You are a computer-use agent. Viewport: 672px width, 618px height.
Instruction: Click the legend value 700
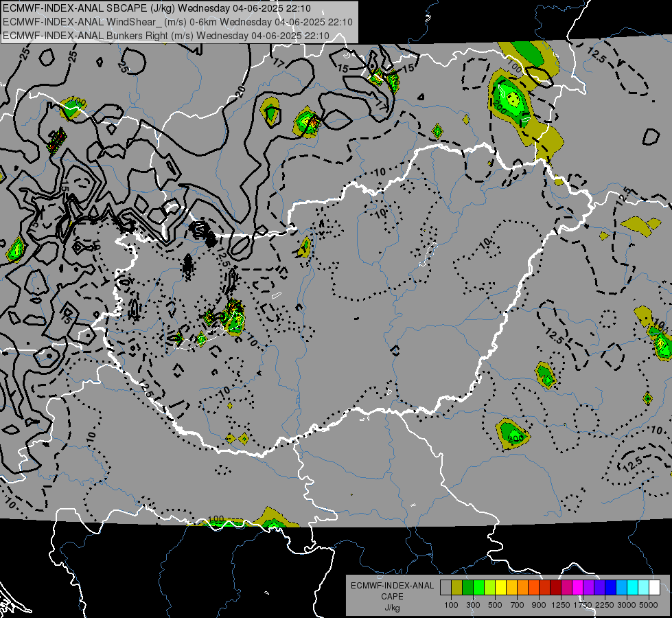(x=518, y=605)
